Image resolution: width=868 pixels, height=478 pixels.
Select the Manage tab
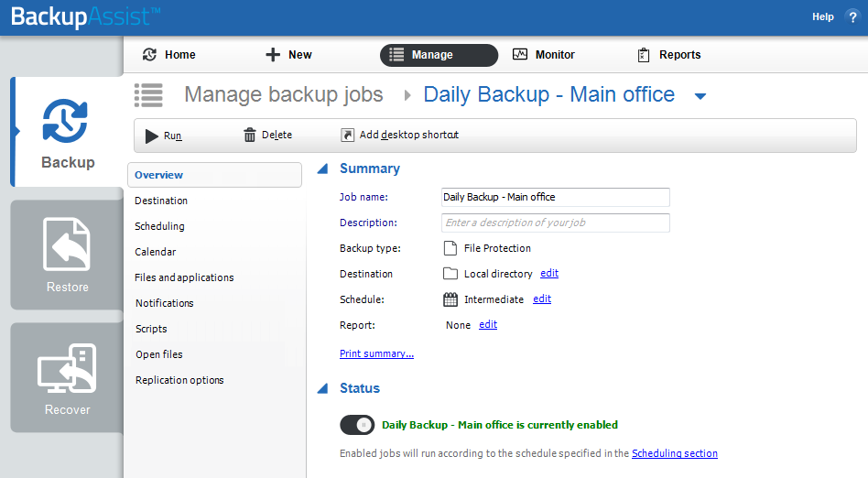[439, 55]
